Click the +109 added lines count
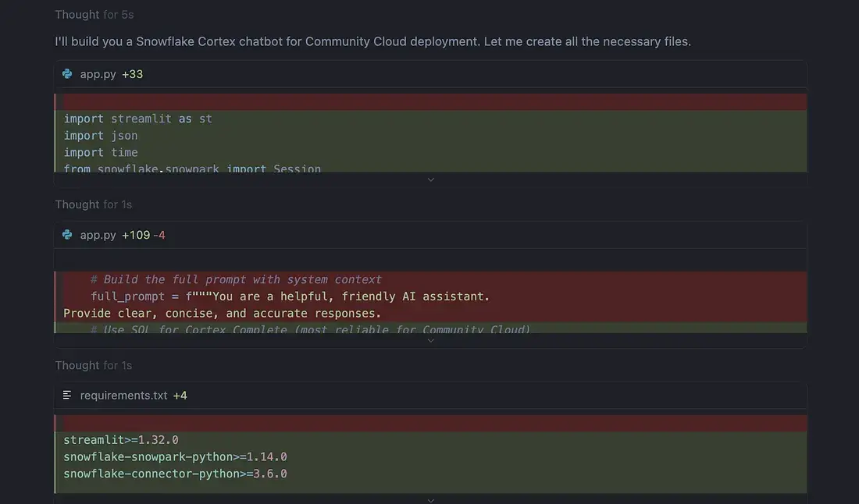 click(x=136, y=235)
